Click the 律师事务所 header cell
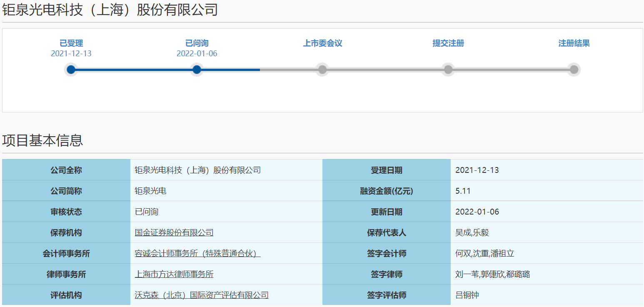 (66, 274)
